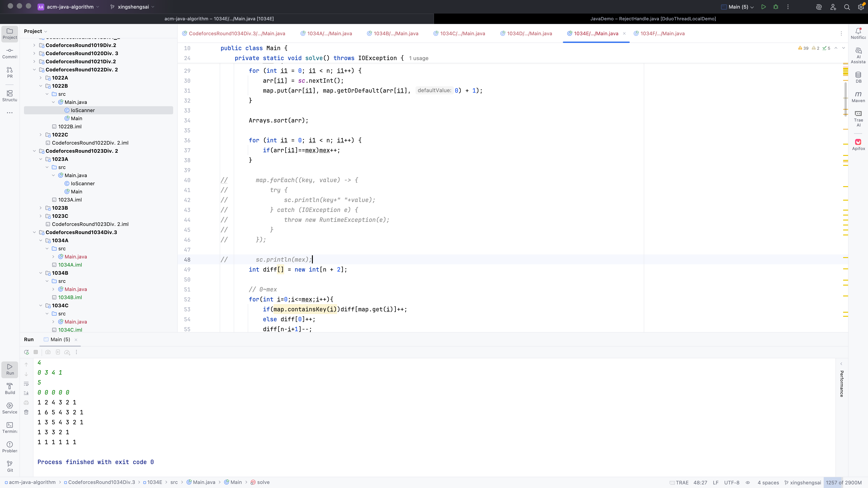Viewport: 868px width, 488px height.
Task: Toggle the reader mode eye icon in the status bar
Action: [x=748, y=483]
